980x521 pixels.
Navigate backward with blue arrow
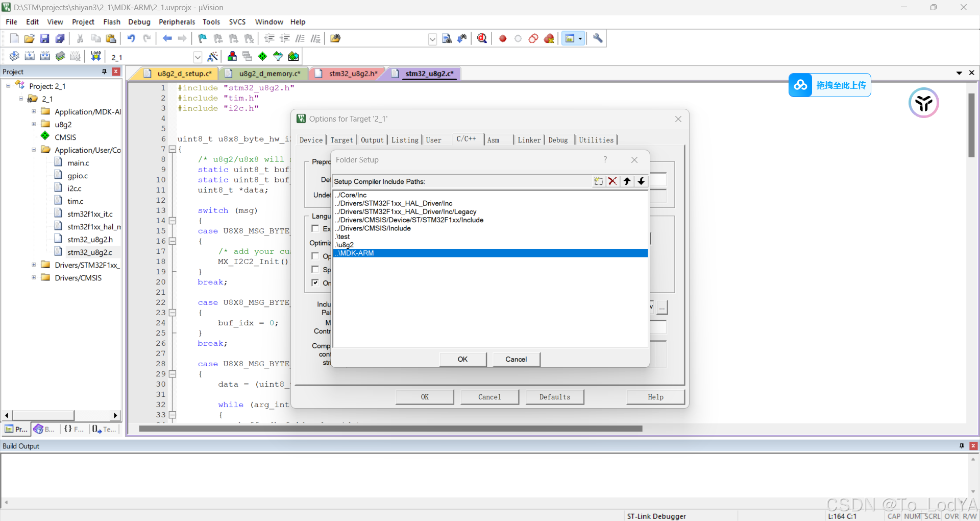(167, 38)
